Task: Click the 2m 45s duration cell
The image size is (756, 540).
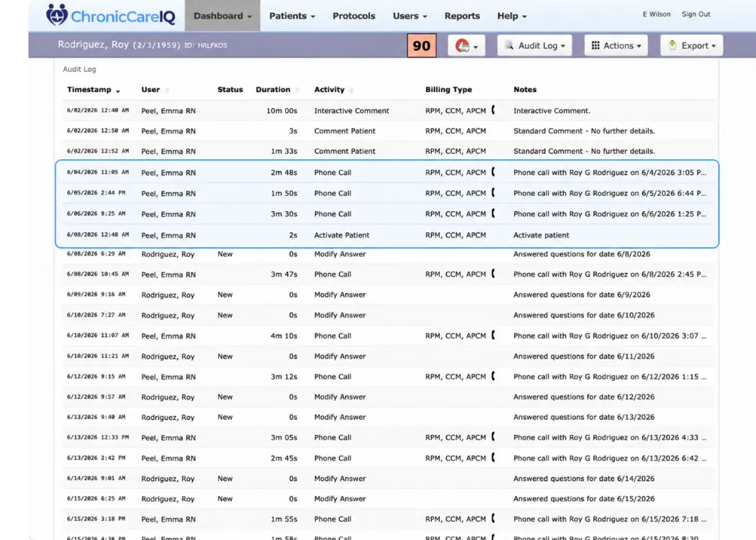Action: tap(284, 458)
